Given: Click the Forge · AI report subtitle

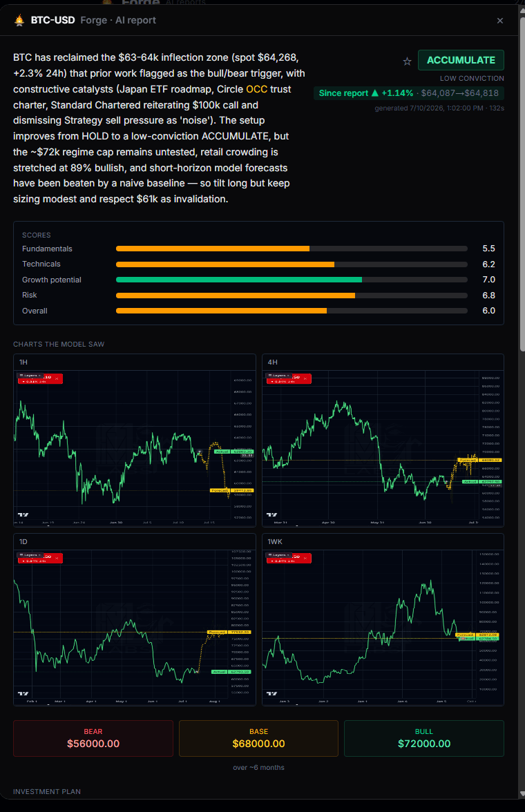Looking at the screenshot, I should coord(118,20).
